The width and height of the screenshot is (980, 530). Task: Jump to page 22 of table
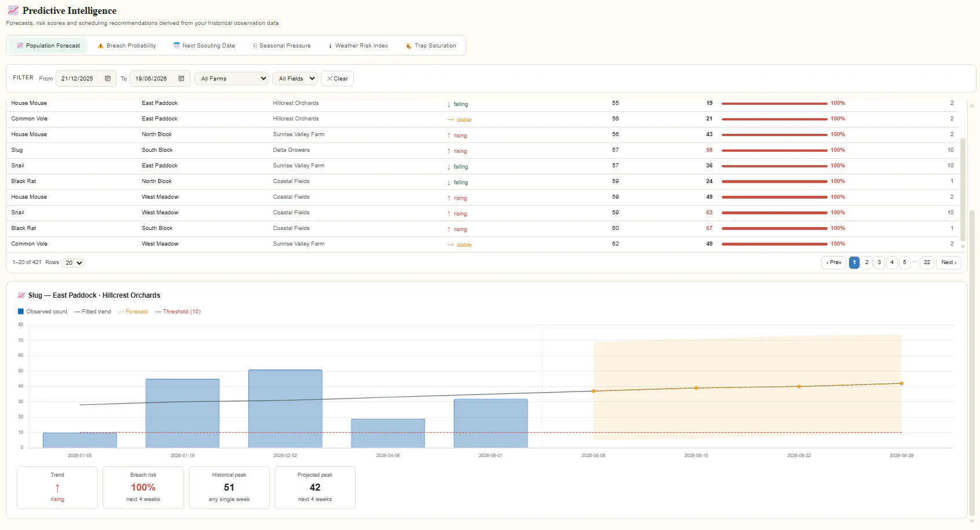pyautogui.click(x=927, y=262)
